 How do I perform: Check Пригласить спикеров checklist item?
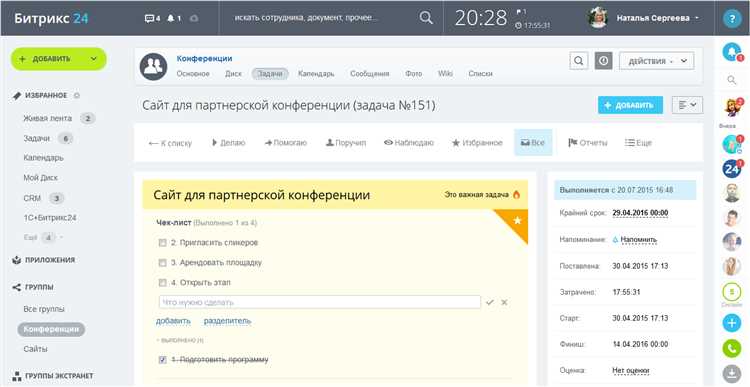coord(163,243)
